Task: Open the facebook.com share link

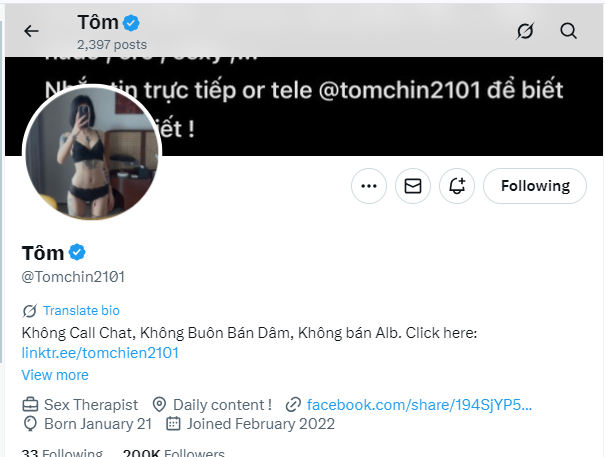Action: click(x=419, y=404)
